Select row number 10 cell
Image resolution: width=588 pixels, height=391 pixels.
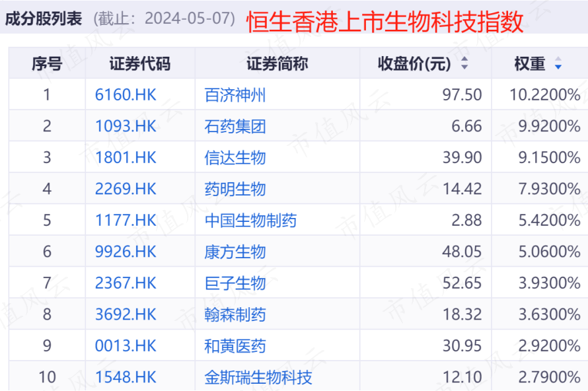coord(48,377)
